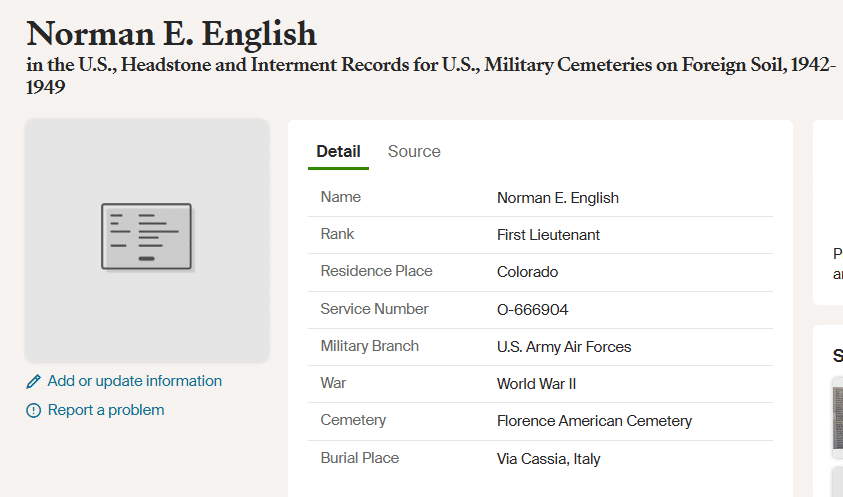Switch to the Source tab
The height and width of the screenshot is (497, 843).
[x=414, y=152]
